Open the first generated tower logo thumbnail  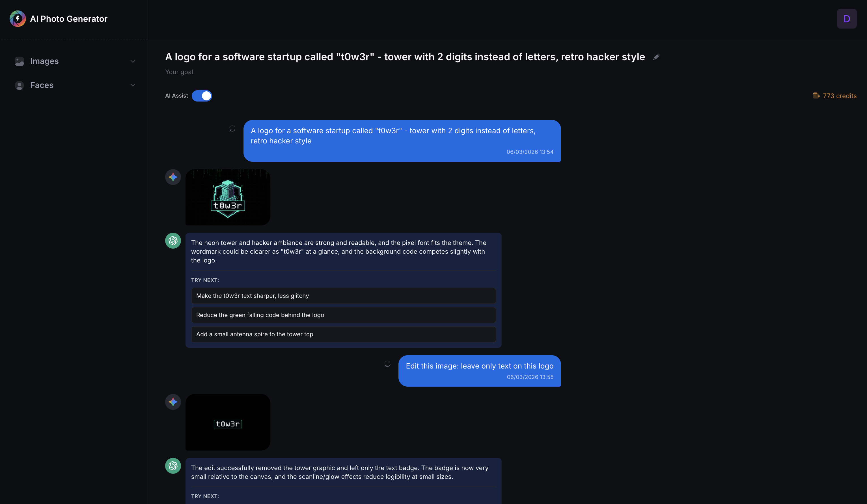tap(228, 197)
